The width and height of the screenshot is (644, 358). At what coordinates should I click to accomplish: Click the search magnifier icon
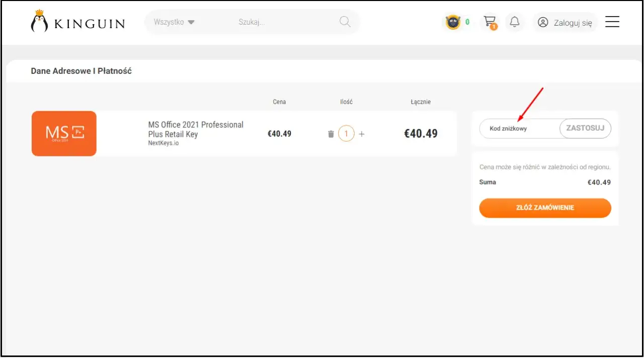click(x=345, y=22)
